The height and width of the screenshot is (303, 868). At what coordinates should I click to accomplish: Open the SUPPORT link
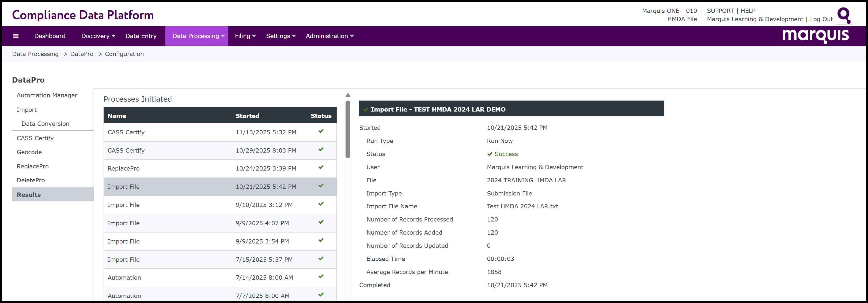[720, 11]
